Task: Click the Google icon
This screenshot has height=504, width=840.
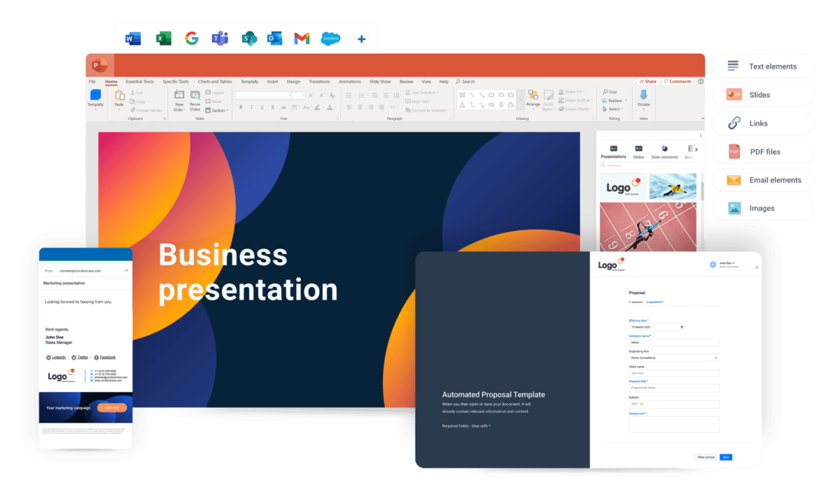Action: tap(192, 38)
